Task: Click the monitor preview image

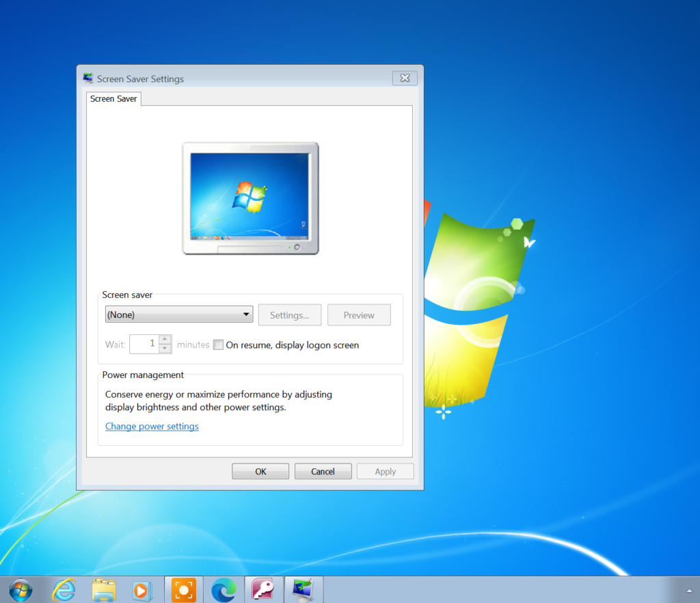Action: (250, 198)
